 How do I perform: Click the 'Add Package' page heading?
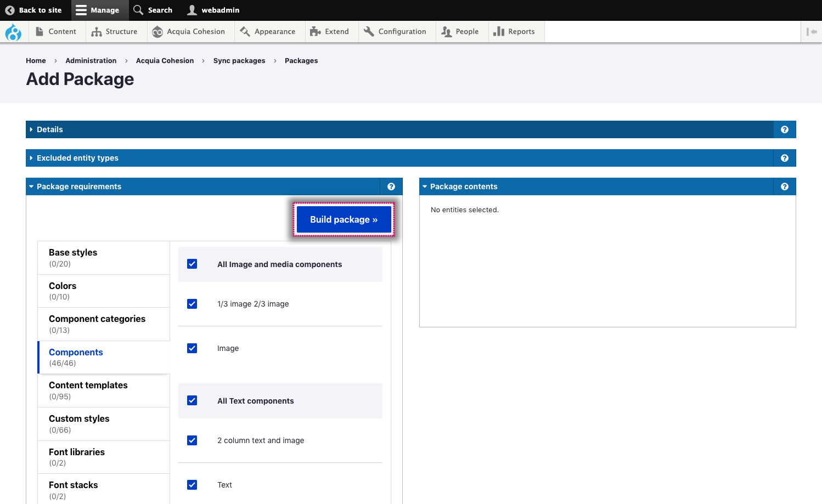(x=80, y=79)
